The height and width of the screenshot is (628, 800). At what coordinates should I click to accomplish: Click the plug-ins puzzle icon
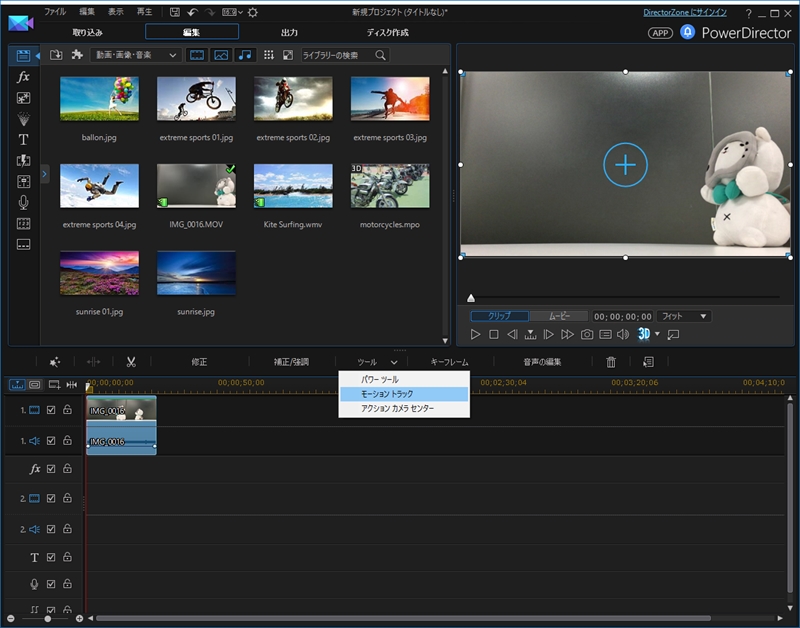tap(77, 55)
